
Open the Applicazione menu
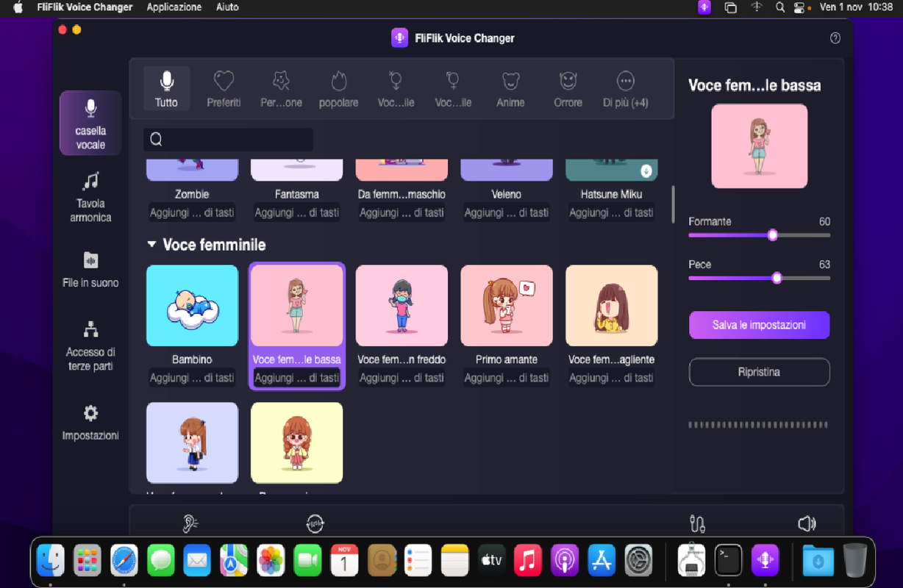pos(174,7)
